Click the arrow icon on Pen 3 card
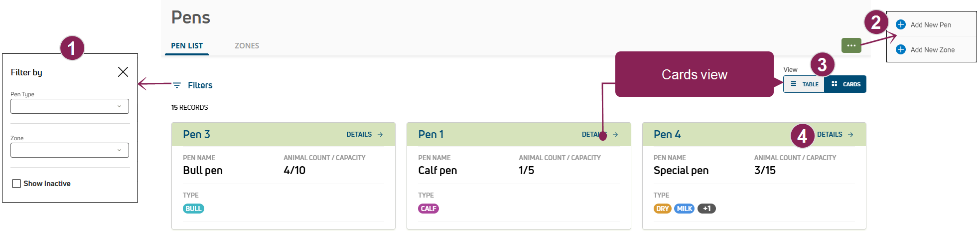 pyautogui.click(x=380, y=135)
